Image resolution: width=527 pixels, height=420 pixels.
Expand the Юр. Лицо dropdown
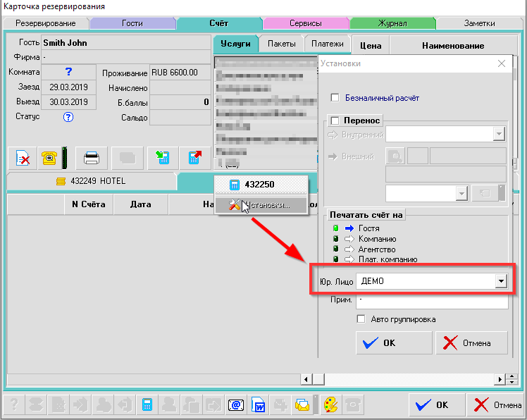tap(501, 281)
